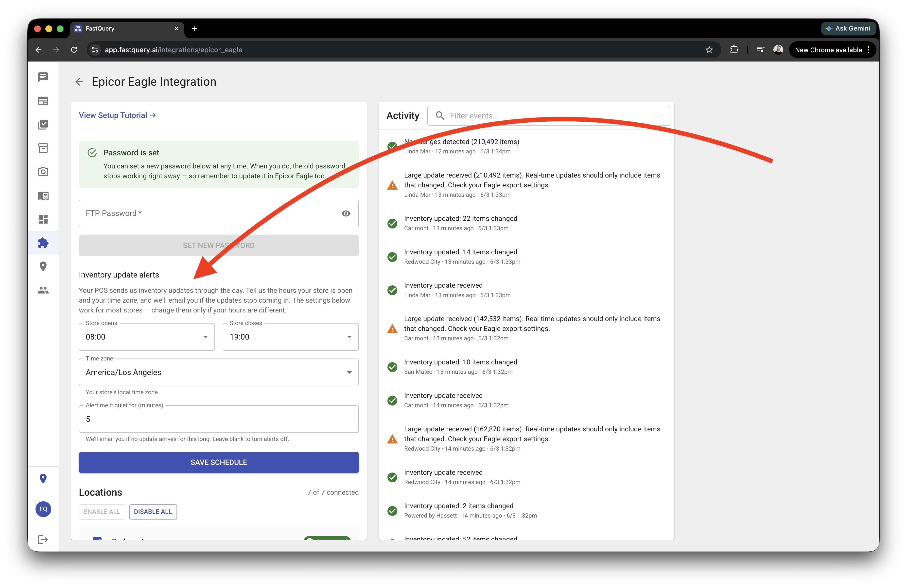This screenshot has height=588, width=907.
Task: Select the puzzle-piece integrations icon
Action: click(x=43, y=243)
